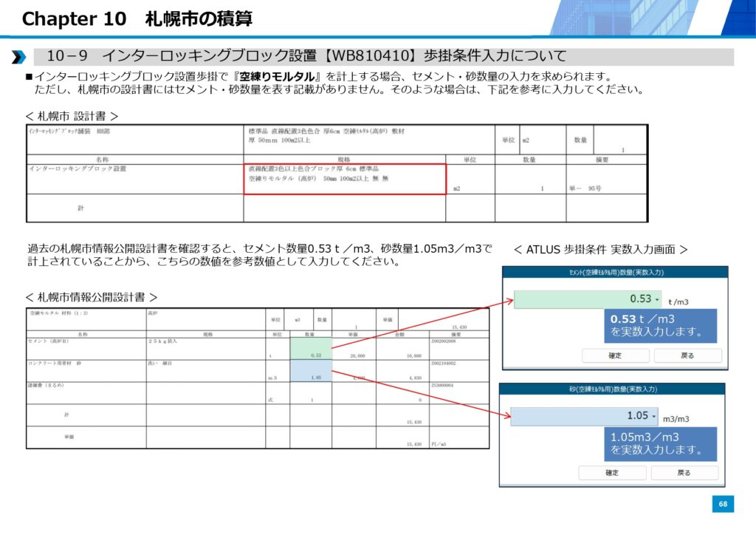Select blue 1.05 cell in the public design table

point(310,371)
